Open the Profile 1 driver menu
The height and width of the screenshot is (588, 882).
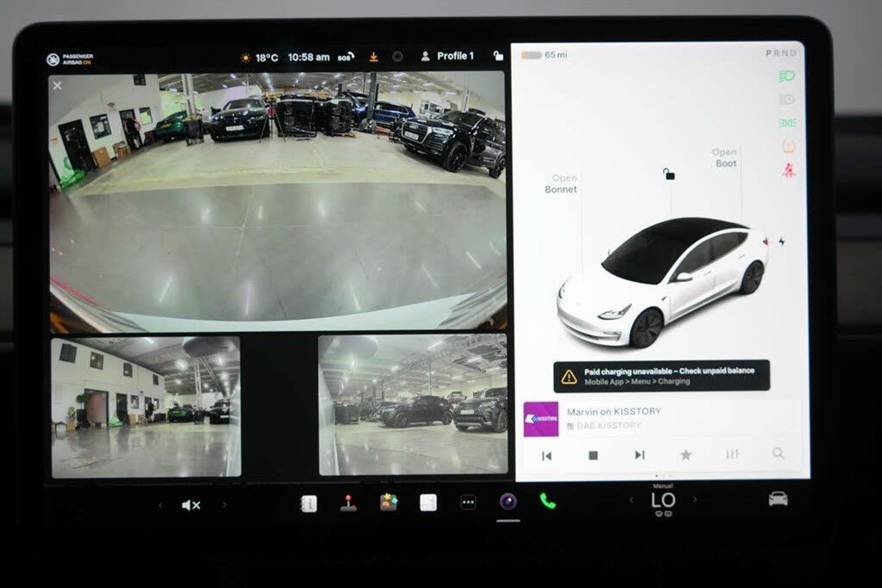pyautogui.click(x=448, y=56)
